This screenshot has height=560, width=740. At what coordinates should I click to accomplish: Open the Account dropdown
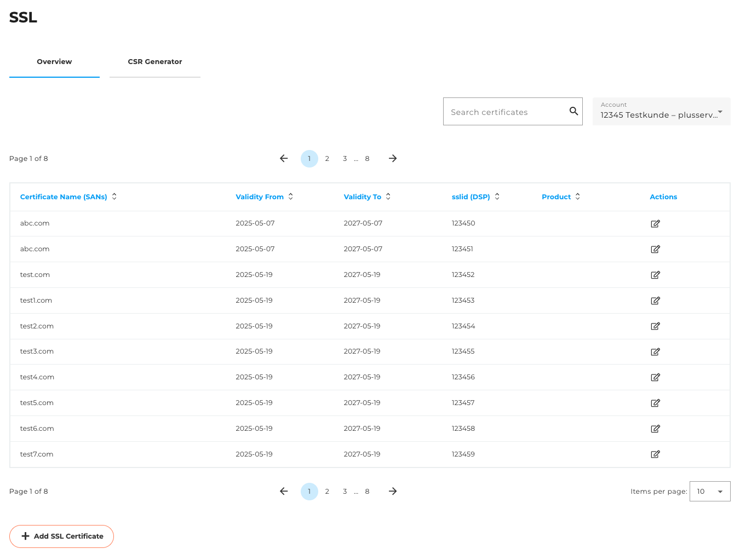(661, 112)
